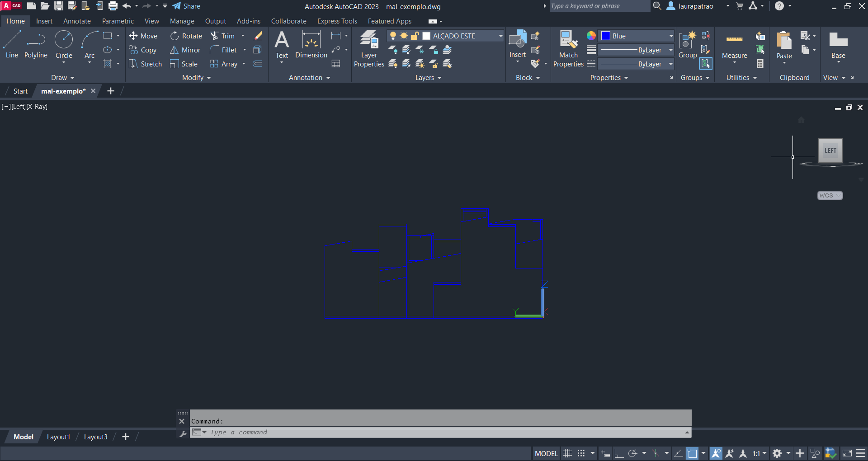Viewport: 868px width, 461px height.
Task: Click the Stretch tool
Action: click(145, 64)
